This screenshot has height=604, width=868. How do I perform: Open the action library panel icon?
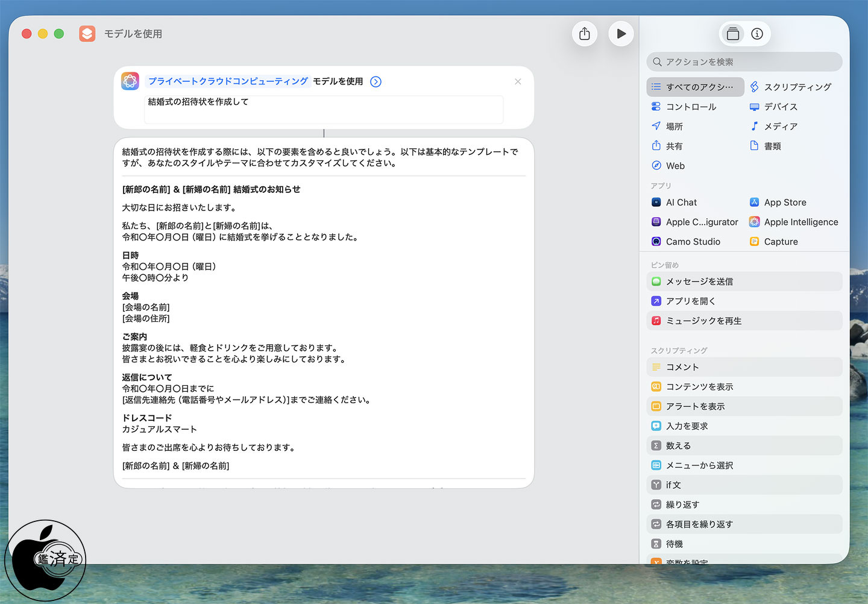click(732, 34)
